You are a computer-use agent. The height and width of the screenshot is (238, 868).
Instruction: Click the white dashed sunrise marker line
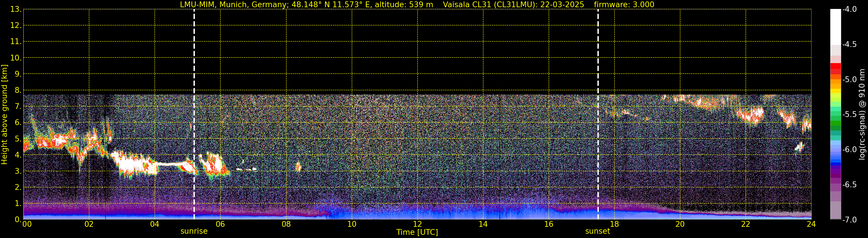(x=194, y=114)
